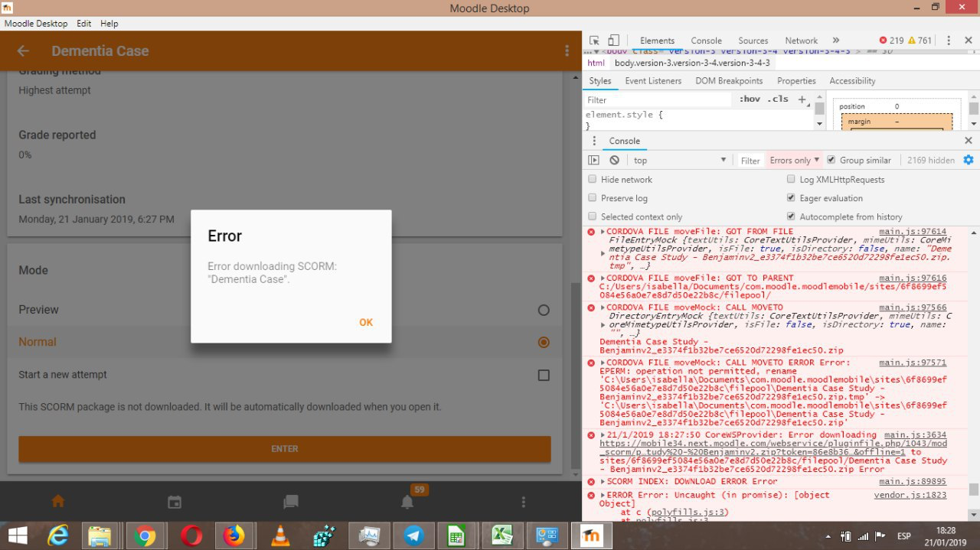Toggle the DevTools device toolbar
980x550 pixels.
pyautogui.click(x=613, y=41)
